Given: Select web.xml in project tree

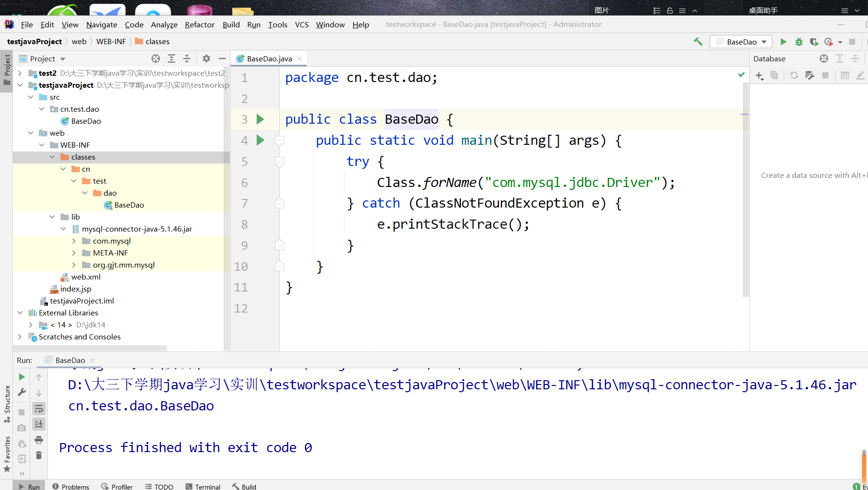Looking at the screenshot, I should (x=86, y=277).
